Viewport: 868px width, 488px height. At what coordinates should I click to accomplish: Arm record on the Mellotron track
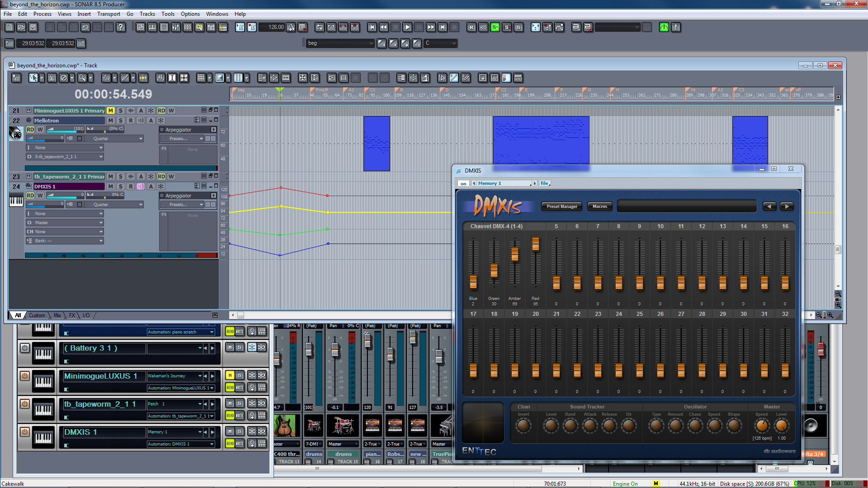click(x=131, y=121)
